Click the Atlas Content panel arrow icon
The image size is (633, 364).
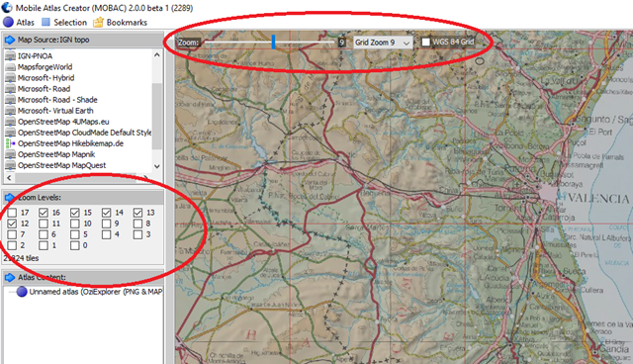point(10,277)
